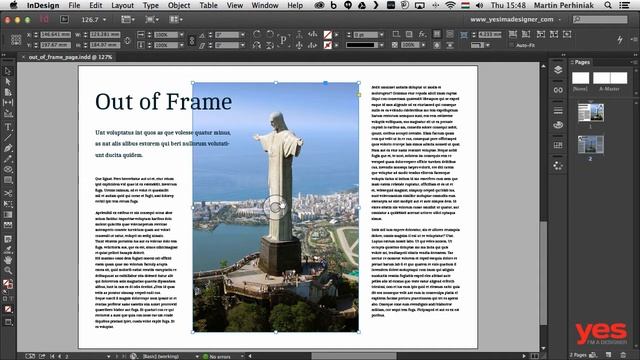Select the Hand tool
Viewport: 640px width, 360px height.
8,260
